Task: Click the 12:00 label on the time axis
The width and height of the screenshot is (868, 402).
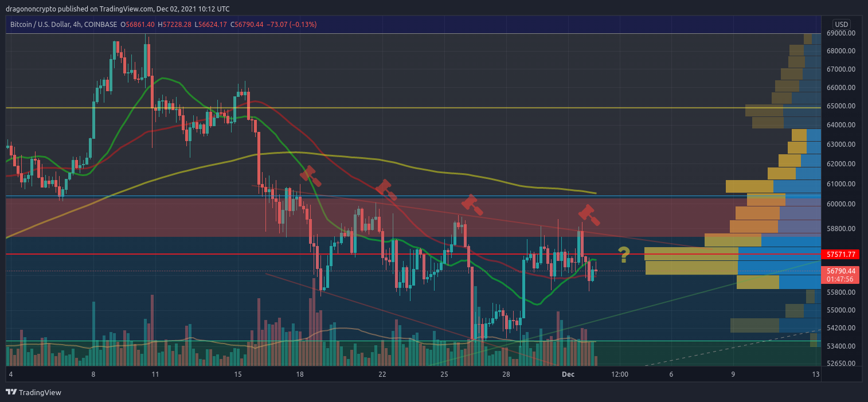Action: pos(620,374)
